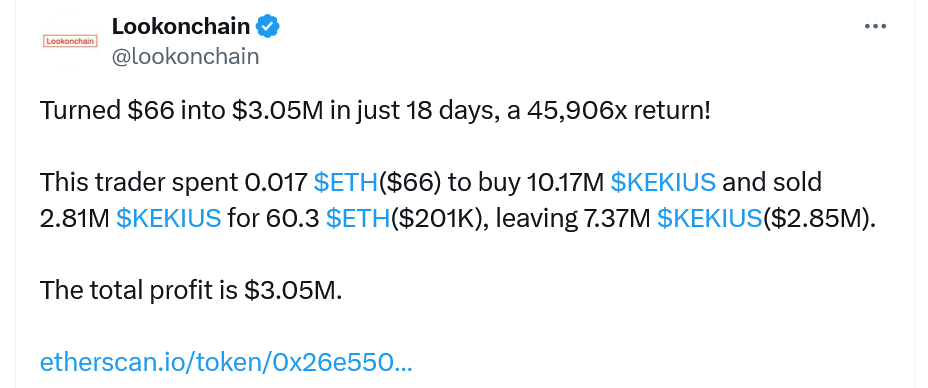Click the blue verified badge icon
Screen dimensions: 928x388
[x=268, y=26]
